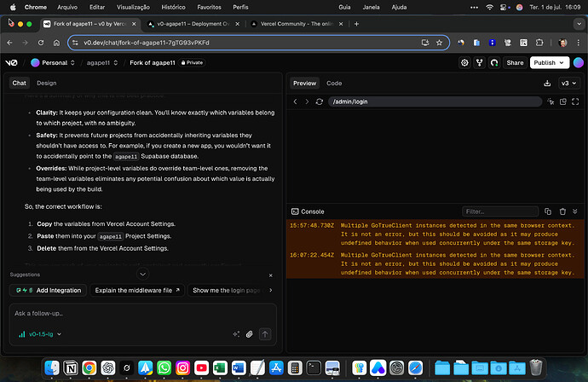Go to Chrome home page
This screenshot has height=382, width=588.
click(56, 43)
